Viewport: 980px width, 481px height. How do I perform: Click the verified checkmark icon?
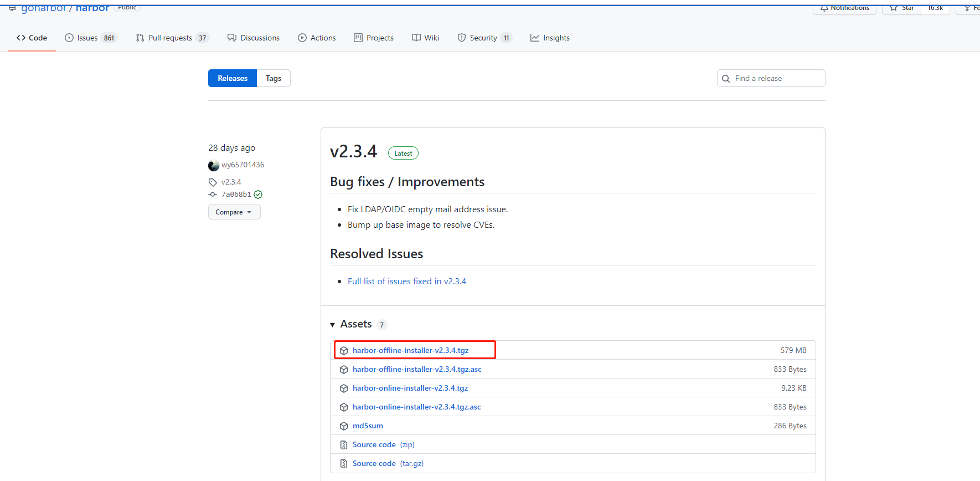[258, 195]
